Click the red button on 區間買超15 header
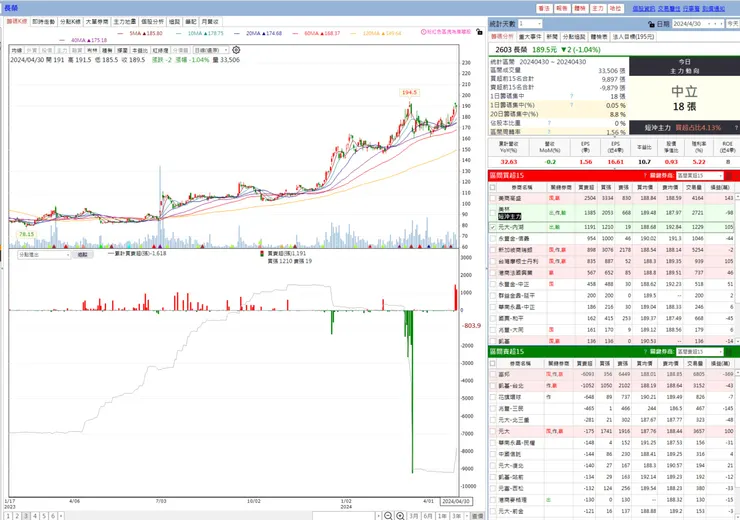Image resolution: width=740 pixels, height=520 pixels. 729,176
